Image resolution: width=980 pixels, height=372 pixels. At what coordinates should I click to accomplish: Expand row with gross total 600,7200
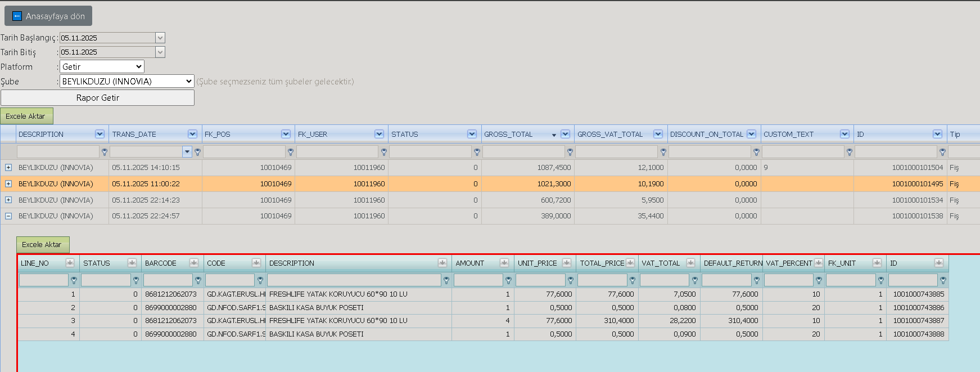(x=8, y=200)
